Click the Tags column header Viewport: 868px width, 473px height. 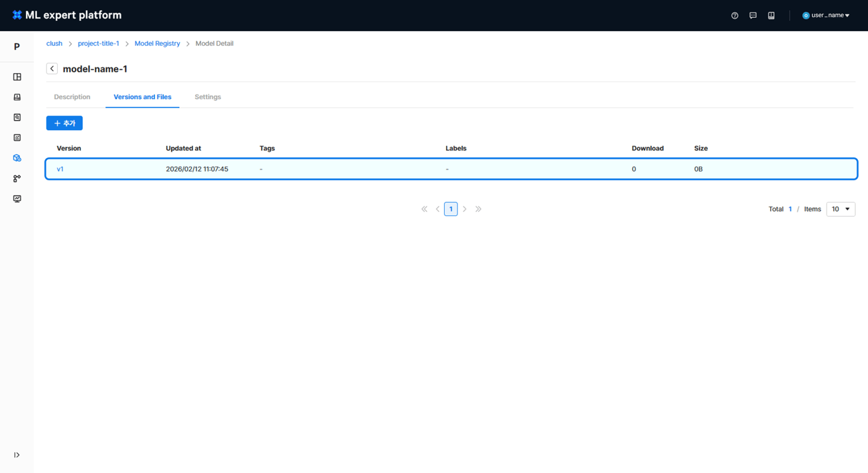point(268,149)
